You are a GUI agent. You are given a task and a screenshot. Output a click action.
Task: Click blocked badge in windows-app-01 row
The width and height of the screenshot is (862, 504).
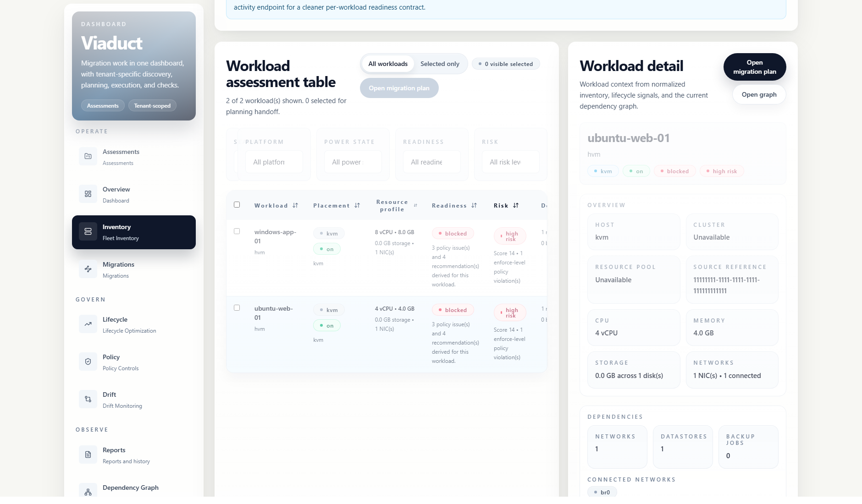point(453,233)
